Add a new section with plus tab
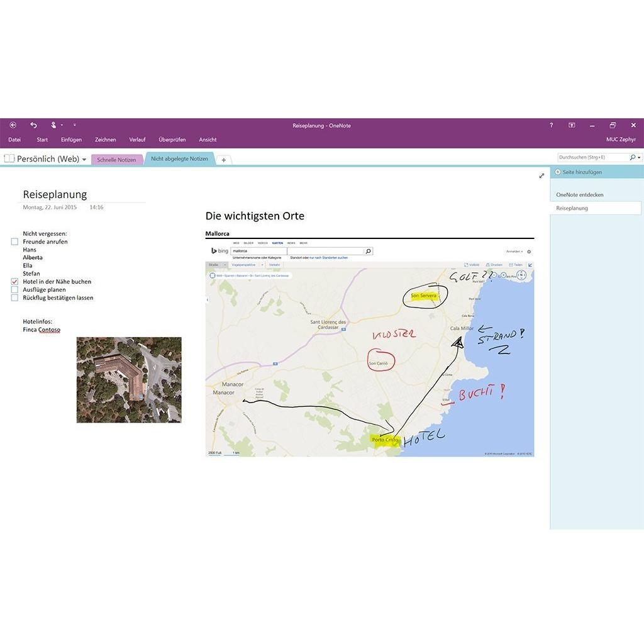This screenshot has height=644, width=644. [x=224, y=160]
